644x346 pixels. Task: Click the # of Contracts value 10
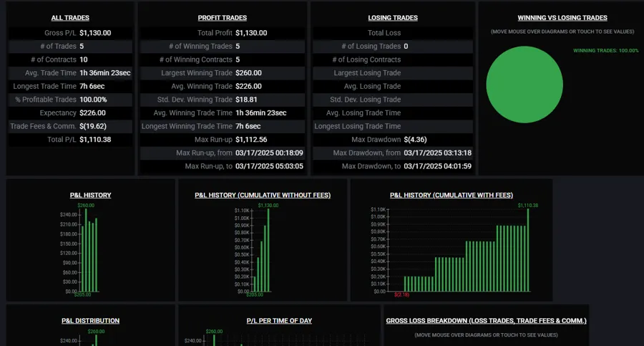84,59
